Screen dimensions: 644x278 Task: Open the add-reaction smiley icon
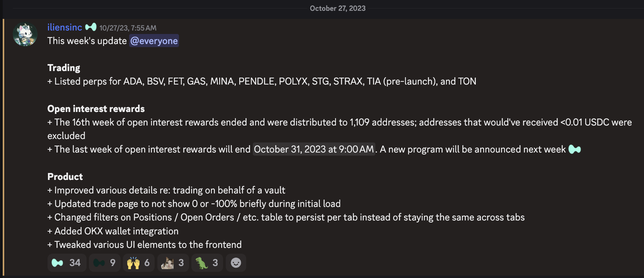236,263
